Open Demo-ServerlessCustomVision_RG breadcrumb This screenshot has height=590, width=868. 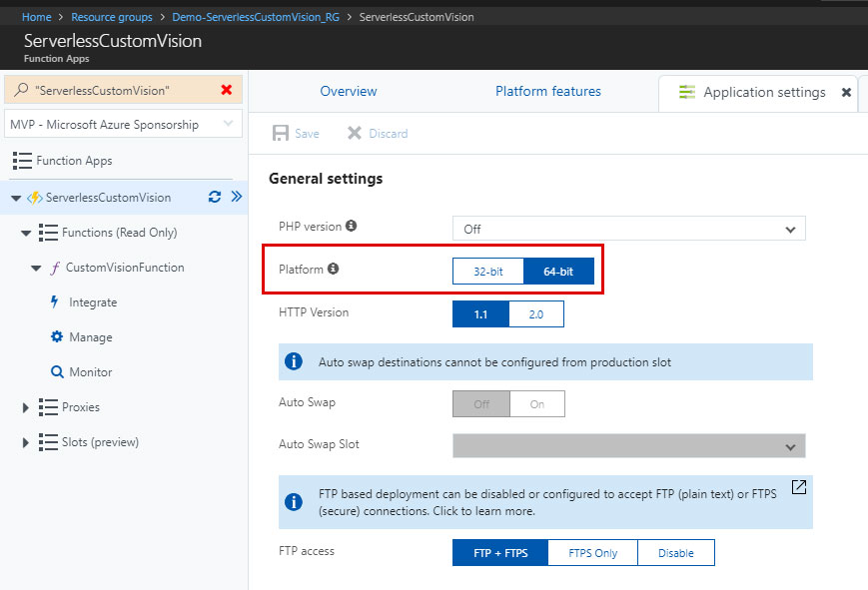[256, 17]
